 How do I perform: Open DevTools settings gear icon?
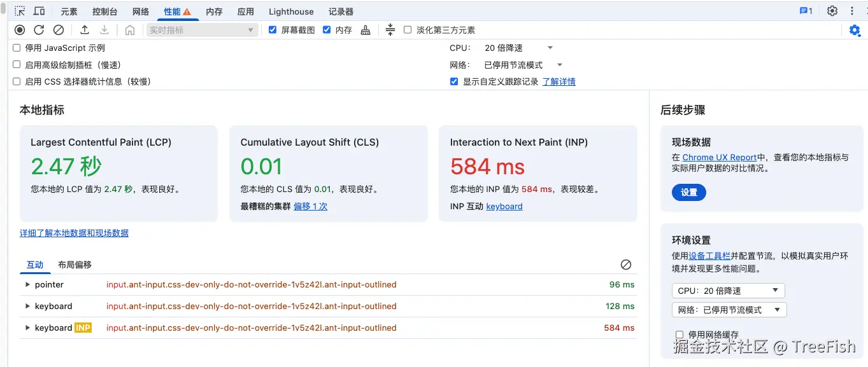point(832,11)
